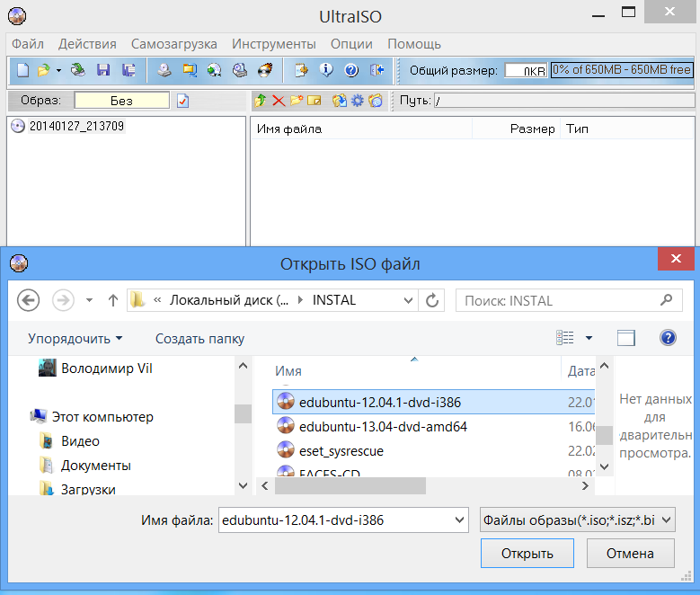
Task: Expand the view options dropdown arrow
Action: (x=589, y=338)
